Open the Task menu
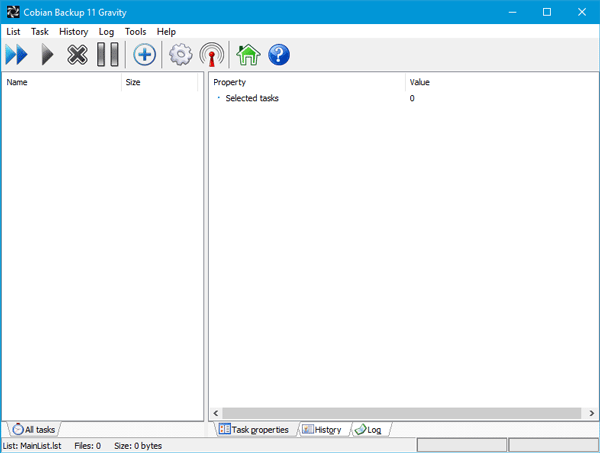 pos(40,32)
